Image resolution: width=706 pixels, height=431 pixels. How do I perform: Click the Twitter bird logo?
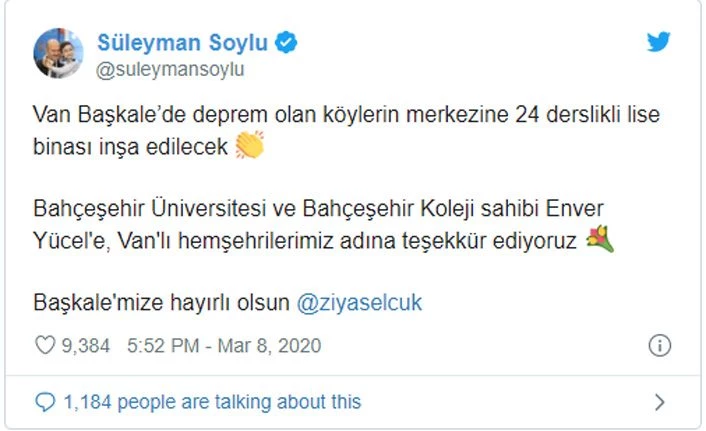point(657,43)
